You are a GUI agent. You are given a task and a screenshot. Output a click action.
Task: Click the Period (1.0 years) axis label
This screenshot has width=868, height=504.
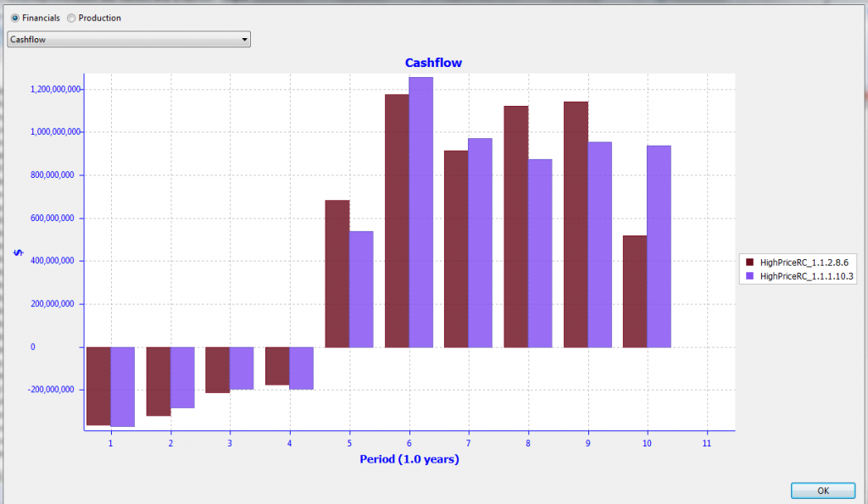[x=409, y=459]
